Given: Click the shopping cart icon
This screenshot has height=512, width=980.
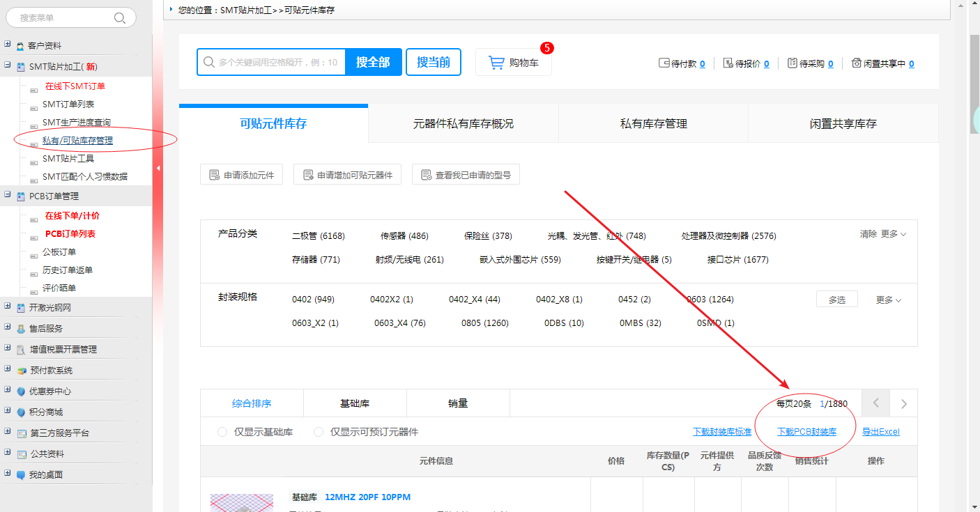Looking at the screenshot, I should tap(496, 63).
